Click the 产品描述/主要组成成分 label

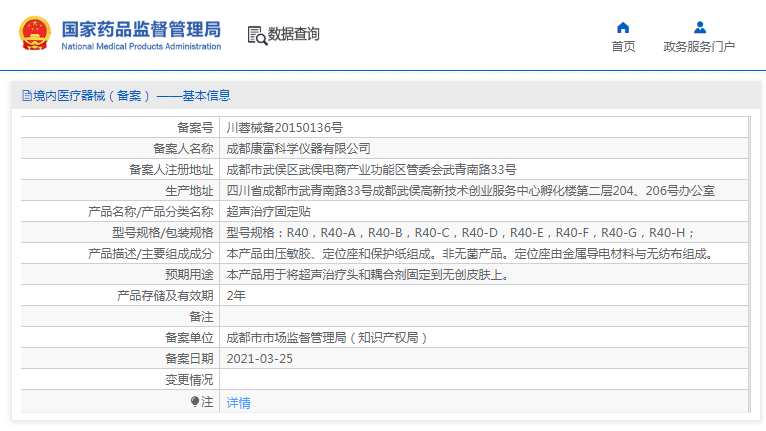(151, 254)
